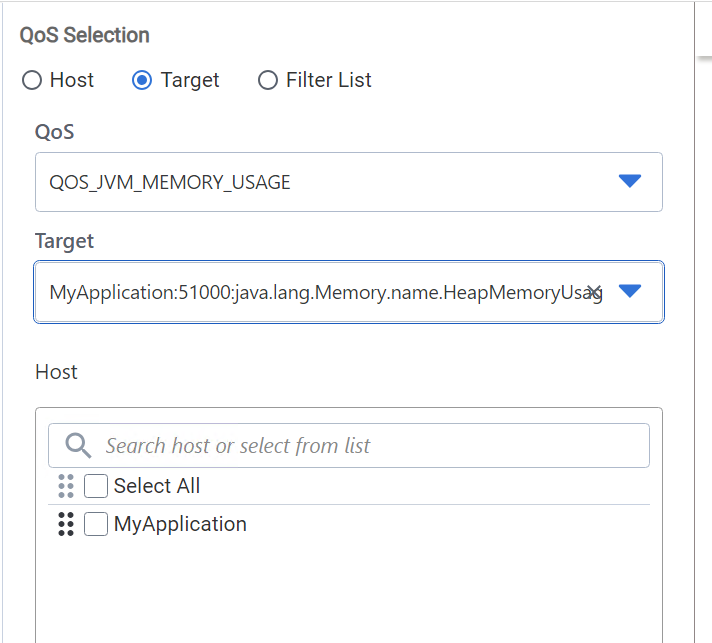Check the Select All checkbox
The width and height of the screenshot is (712, 643).
96,486
